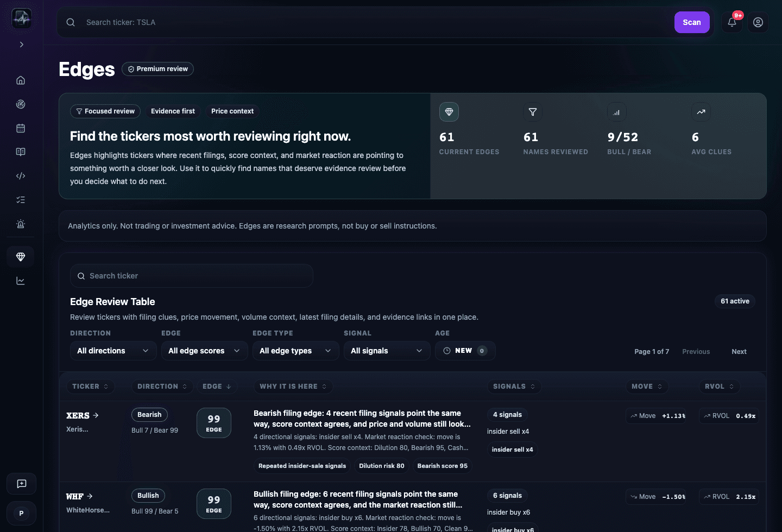Open the book sidebar icon

coord(21,152)
